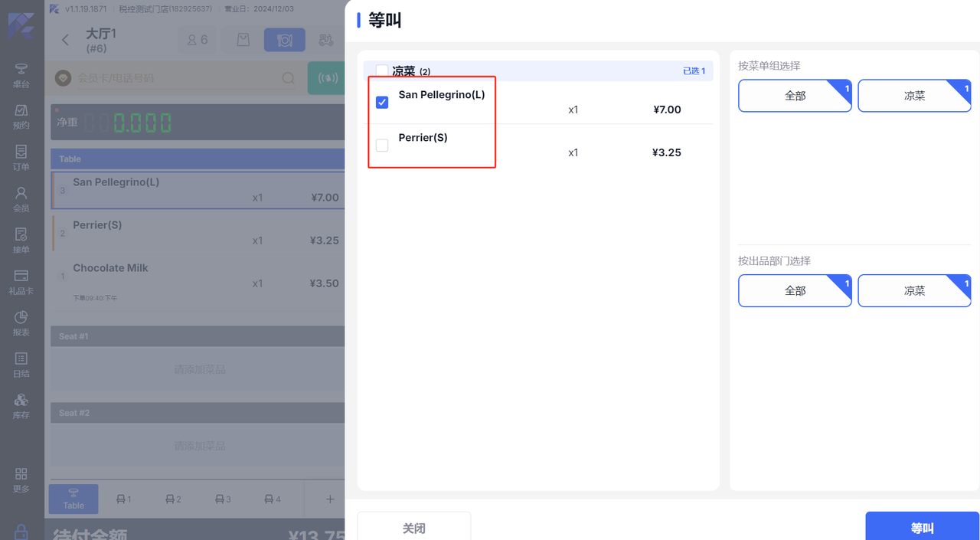
Task: Click the delivery scooter icon
Action: coord(326,40)
